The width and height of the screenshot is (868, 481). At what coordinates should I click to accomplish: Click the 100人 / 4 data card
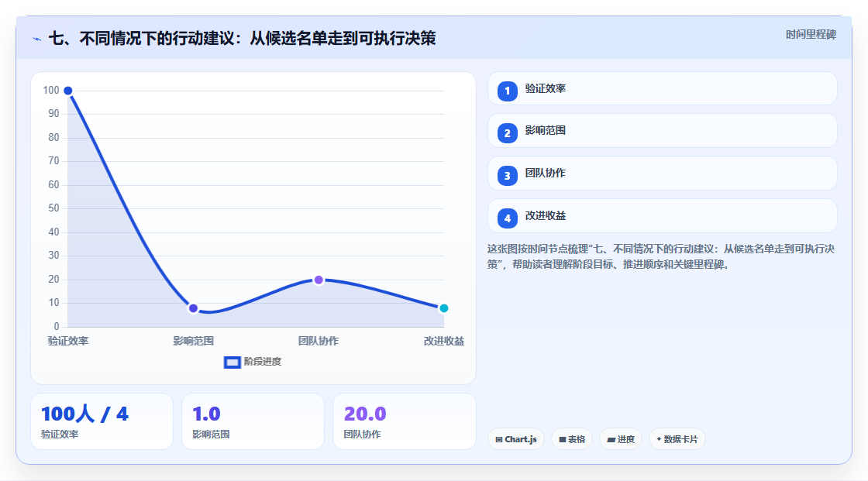tap(102, 421)
